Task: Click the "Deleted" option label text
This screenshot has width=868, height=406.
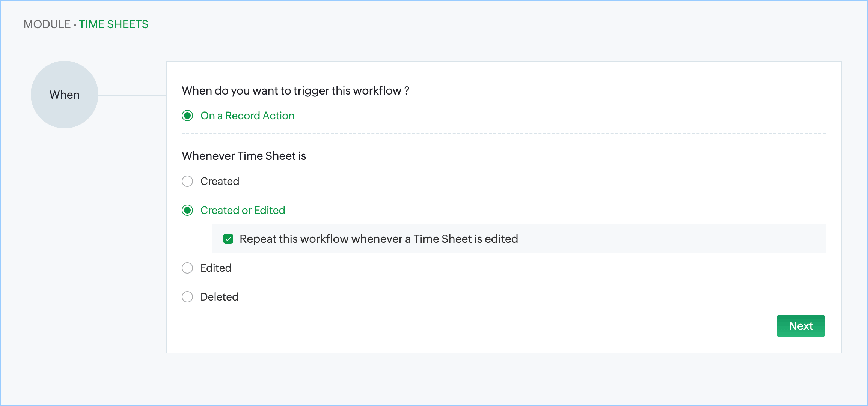Action: [219, 297]
